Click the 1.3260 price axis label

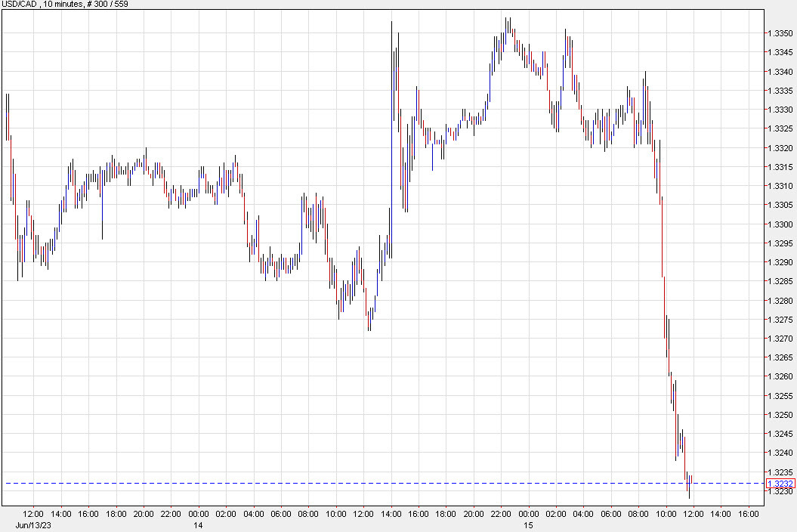pyautogui.click(x=780, y=377)
